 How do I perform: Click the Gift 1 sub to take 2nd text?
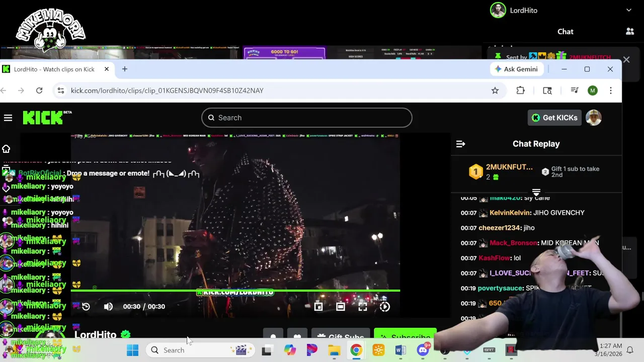pyautogui.click(x=575, y=172)
